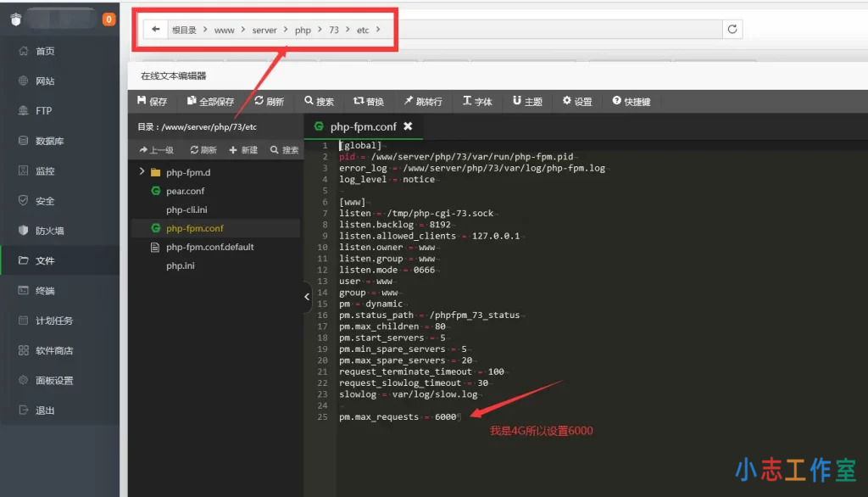The width and height of the screenshot is (868, 497).
Task: Expand the php-fpm.d folder
Action: (x=142, y=172)
